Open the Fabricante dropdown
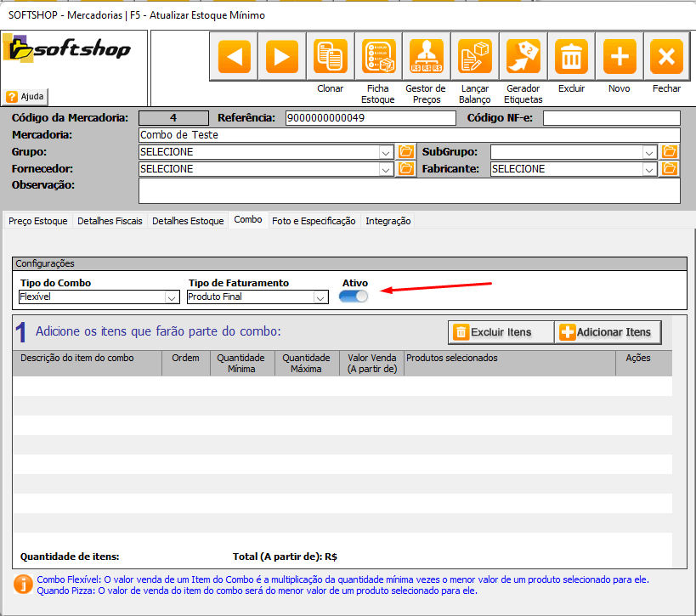696x616 pixels. tap(649, 169)
